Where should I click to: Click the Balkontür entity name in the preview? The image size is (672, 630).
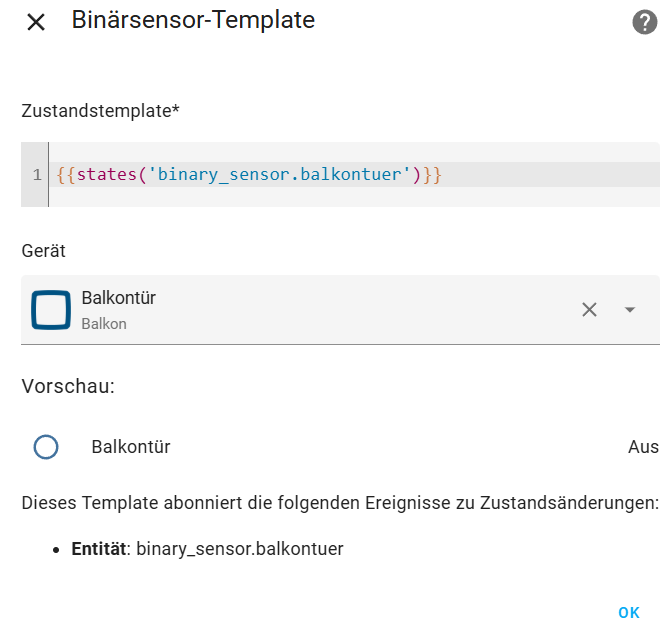(x=131, y=447)
